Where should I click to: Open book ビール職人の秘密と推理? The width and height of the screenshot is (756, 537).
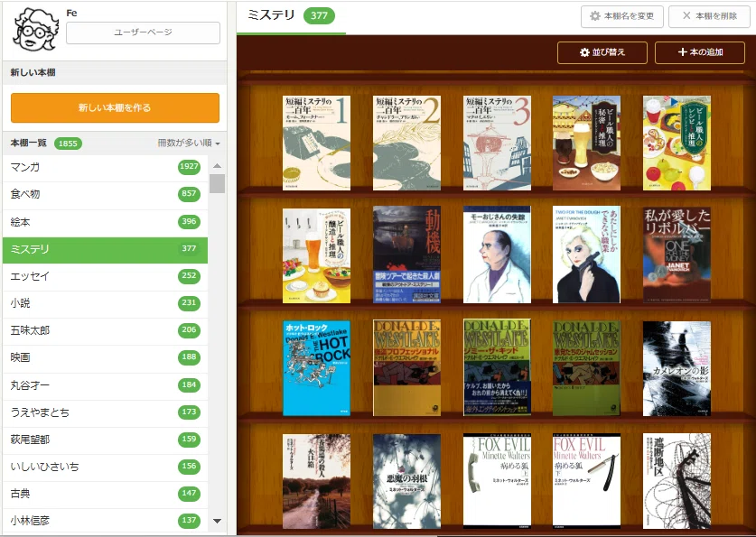tap(587, 143)
